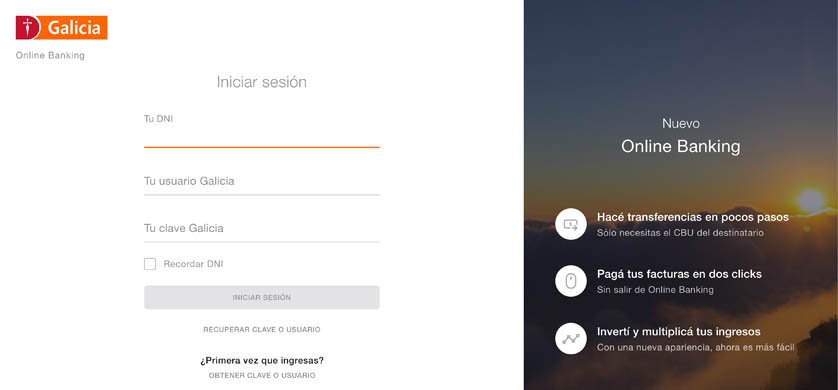This screenshot has width=838, height=390.
Task: Click the red cross emblem in the logo
Action: pos(28,28)
